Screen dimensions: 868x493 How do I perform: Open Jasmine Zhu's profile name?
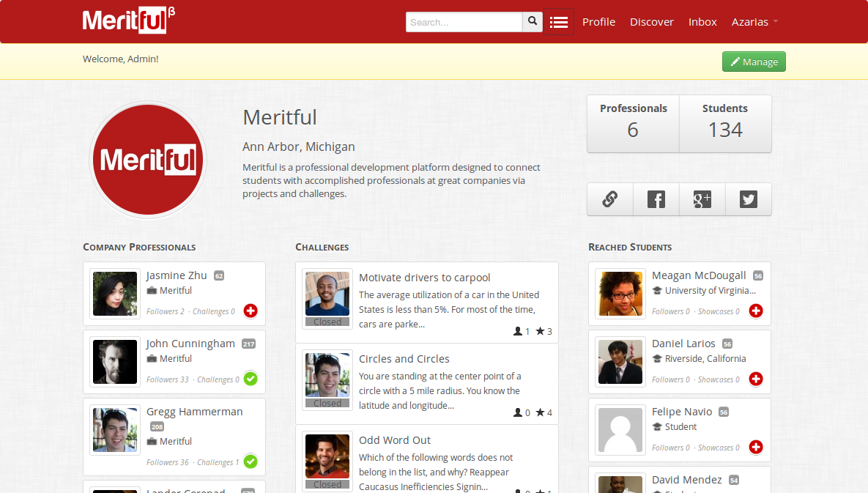pyautogui.click(x=177, y=275)
